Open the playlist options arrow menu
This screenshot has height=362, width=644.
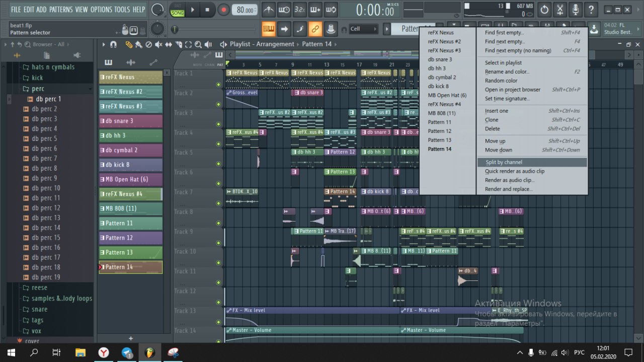[104, 44]
